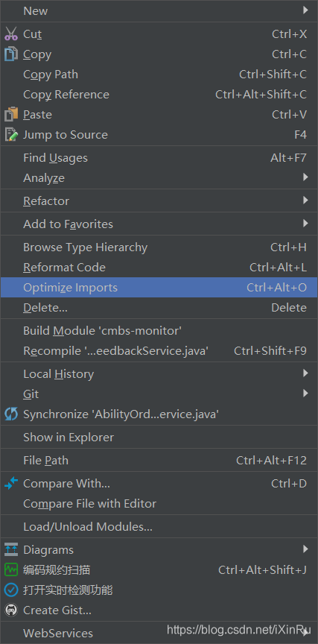The height and width of the screenshot is (644, 318).
Task: Open Browse Type Hierarchy
Action: (159, 247)
